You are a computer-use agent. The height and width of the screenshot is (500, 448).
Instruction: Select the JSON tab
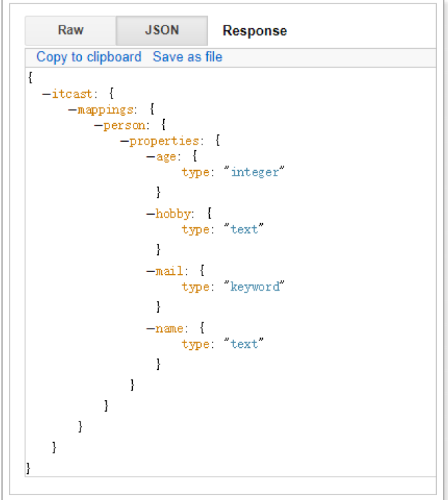pos(162,30)
